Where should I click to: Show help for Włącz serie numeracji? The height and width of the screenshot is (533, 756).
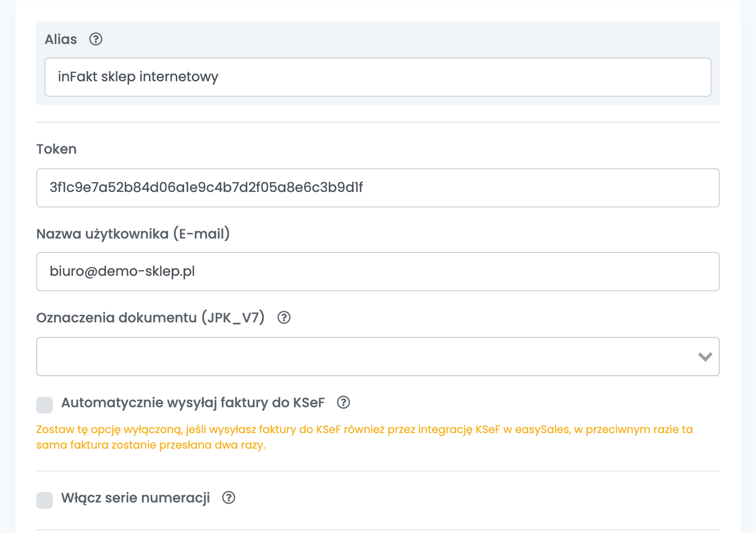[229, 498]
